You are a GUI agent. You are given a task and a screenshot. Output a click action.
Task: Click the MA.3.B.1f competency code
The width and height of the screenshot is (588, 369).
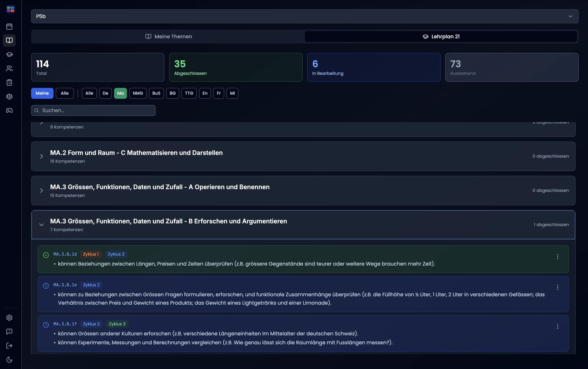65,324
